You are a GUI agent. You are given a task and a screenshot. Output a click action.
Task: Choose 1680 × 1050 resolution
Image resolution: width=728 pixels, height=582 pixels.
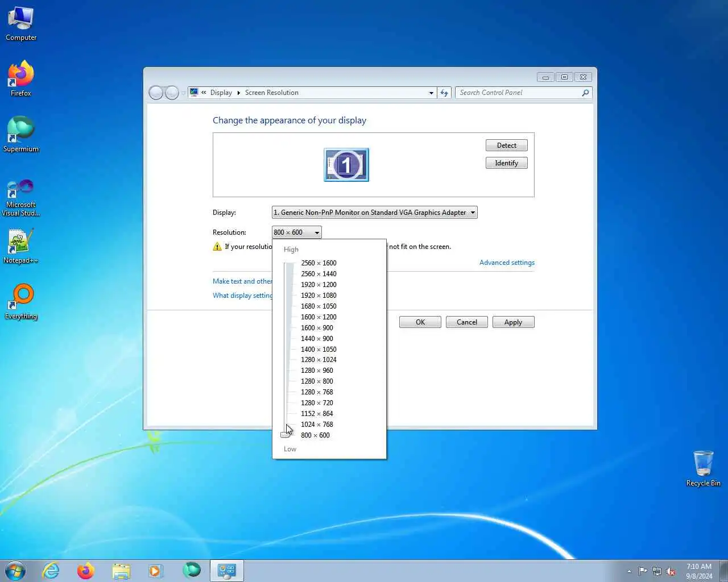[318, 306]
